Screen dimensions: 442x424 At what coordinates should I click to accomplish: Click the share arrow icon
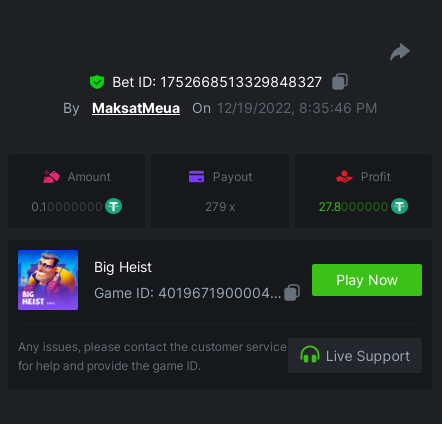[x=400, y=52]
